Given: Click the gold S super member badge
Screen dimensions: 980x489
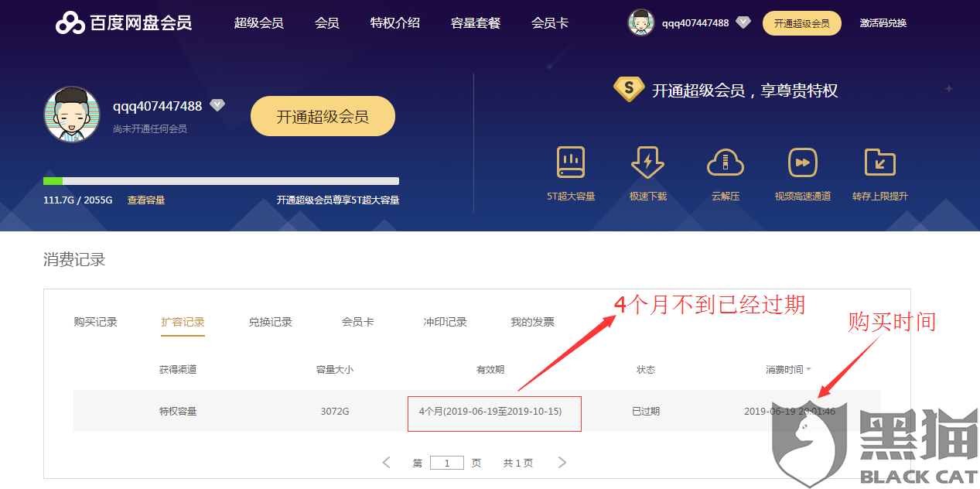Looking at the screenshot, I should [629, 89].
